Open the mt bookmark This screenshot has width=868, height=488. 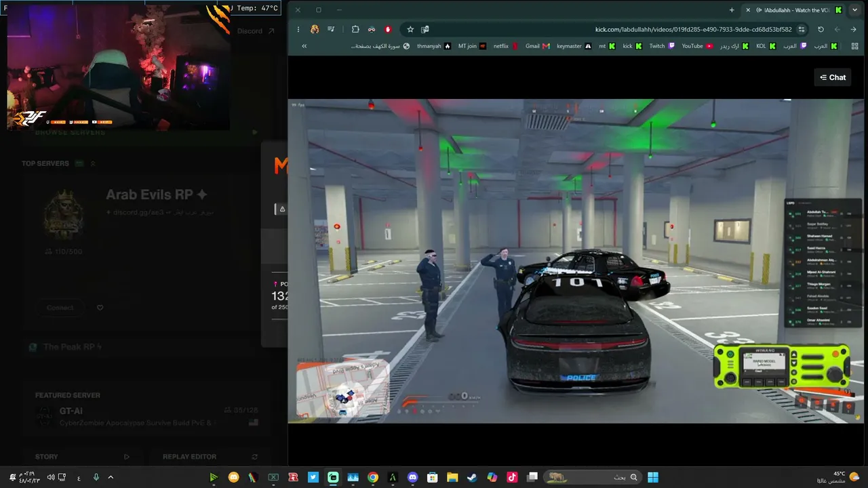point(607,46)
